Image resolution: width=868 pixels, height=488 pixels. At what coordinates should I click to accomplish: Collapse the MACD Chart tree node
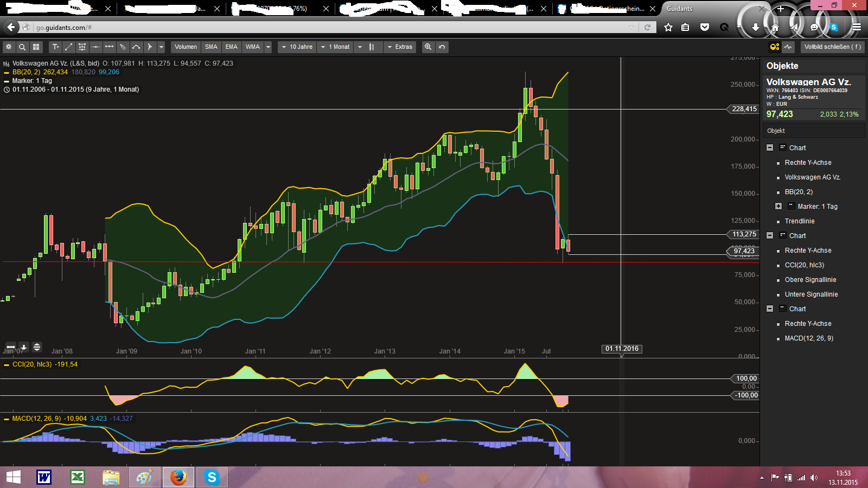[x=770, y=309]
